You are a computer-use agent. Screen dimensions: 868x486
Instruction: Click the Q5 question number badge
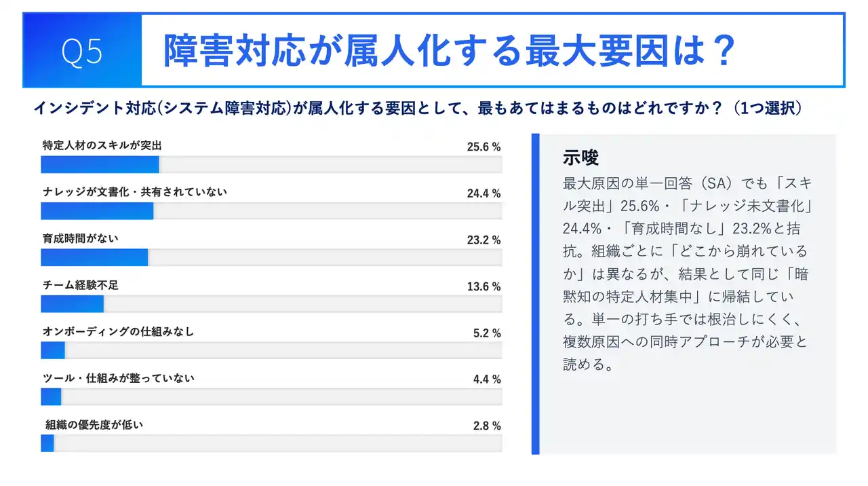coord(82,51)
